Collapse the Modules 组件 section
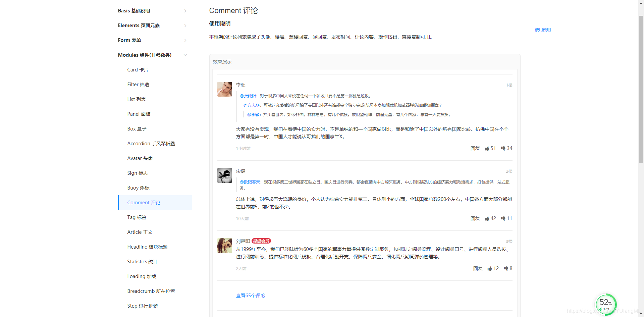The height and width of the screenshot is (317, 644). pos(152,55)
